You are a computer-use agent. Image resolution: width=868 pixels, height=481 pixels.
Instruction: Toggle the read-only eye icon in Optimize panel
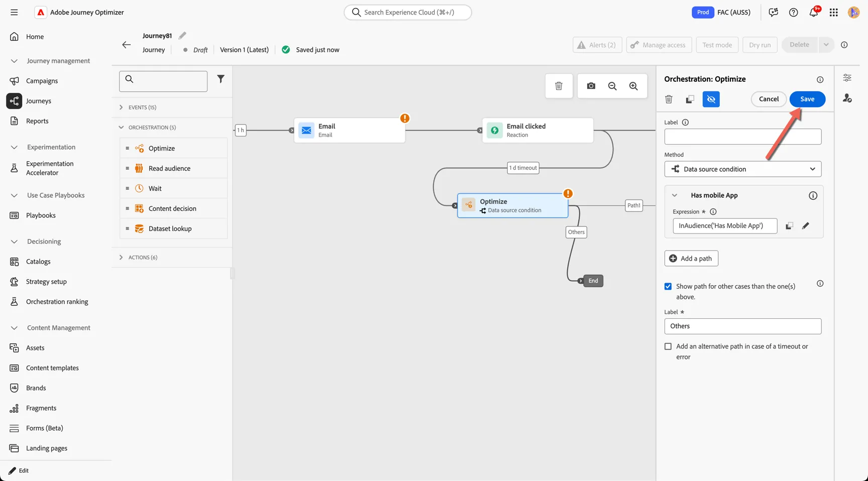tap(711, 99)
